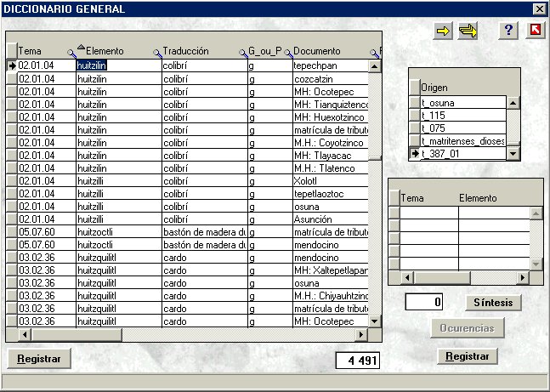
Task: Click the Ocurencias button
Action: [x=468, y=328]
